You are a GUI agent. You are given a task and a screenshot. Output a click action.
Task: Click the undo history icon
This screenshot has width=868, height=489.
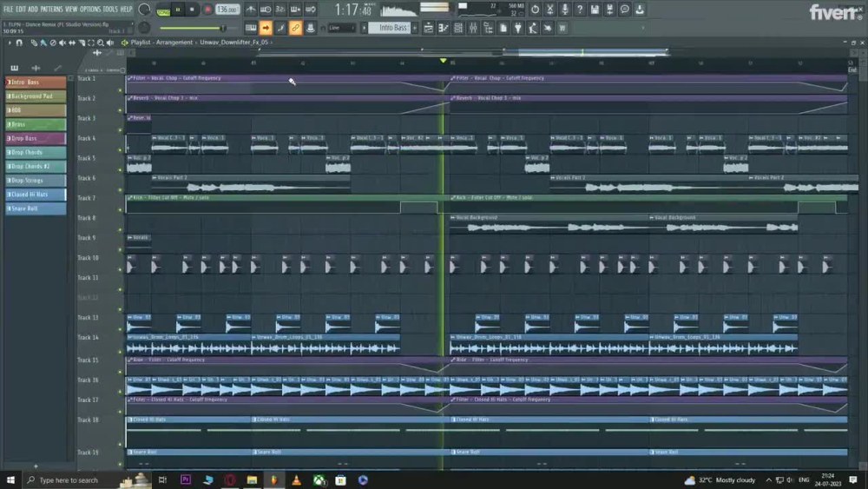point(536,10)
